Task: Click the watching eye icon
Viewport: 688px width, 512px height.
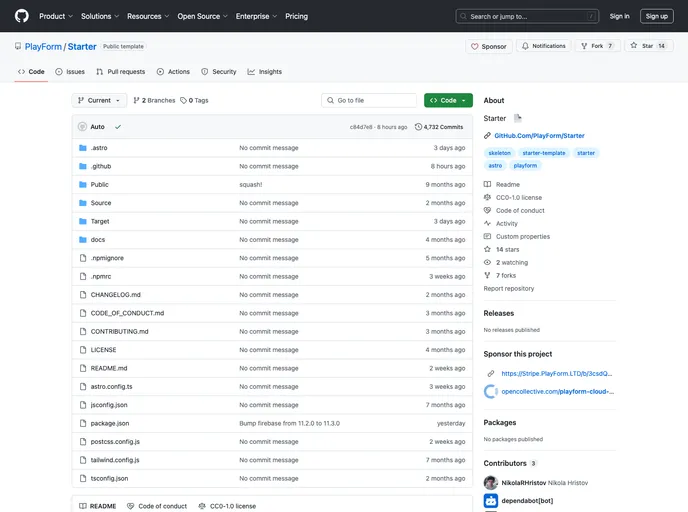Action: click(487, 262)
